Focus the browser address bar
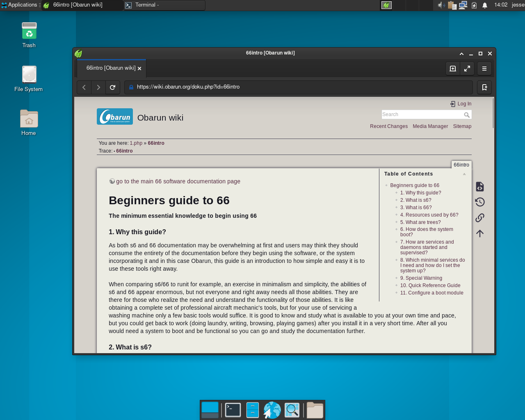525x420 pixels. pyautogui.click(x=298, y=87)
